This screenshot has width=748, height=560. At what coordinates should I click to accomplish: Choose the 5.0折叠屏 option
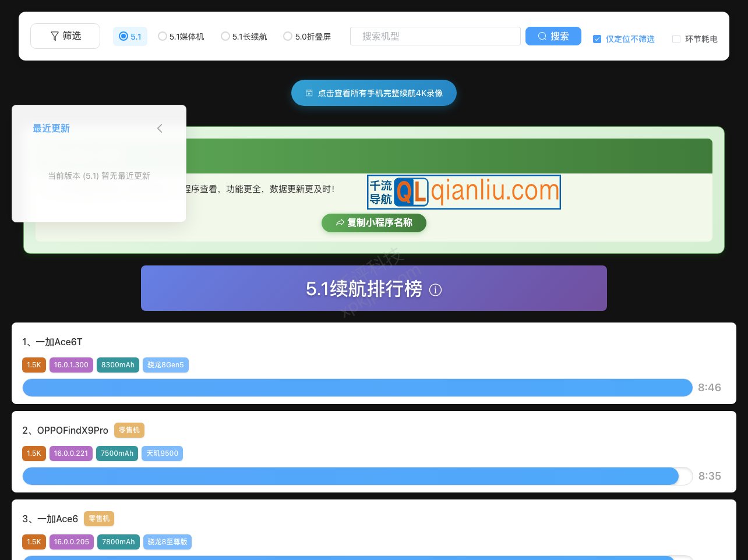click(x=288, y=36)
